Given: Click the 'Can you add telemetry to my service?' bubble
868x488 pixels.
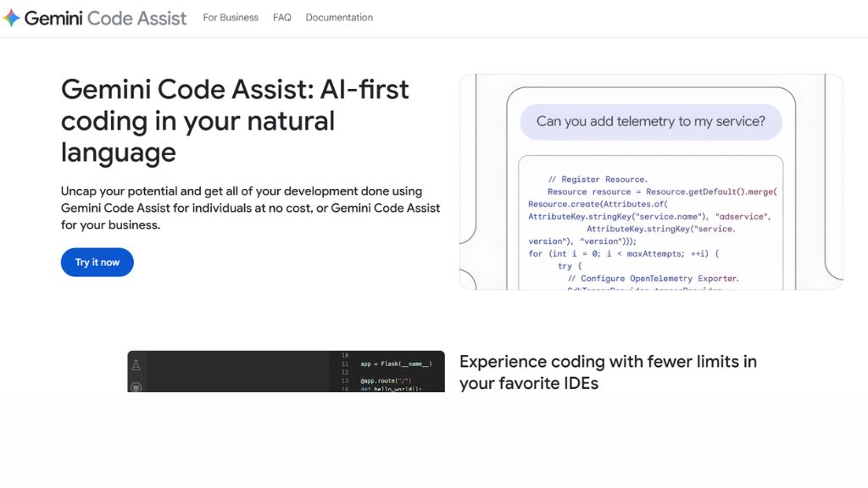Looking at the screenshot, I should [650, 122].
